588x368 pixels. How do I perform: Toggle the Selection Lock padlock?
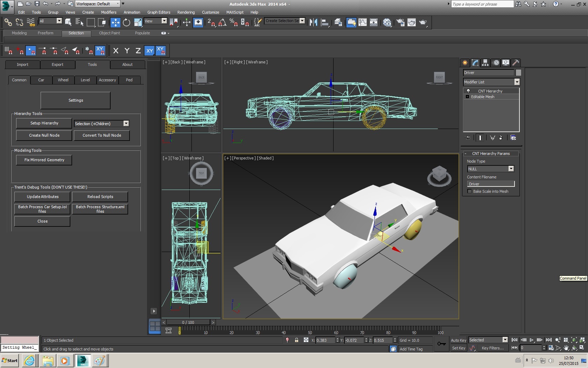[x=296, y=340]
